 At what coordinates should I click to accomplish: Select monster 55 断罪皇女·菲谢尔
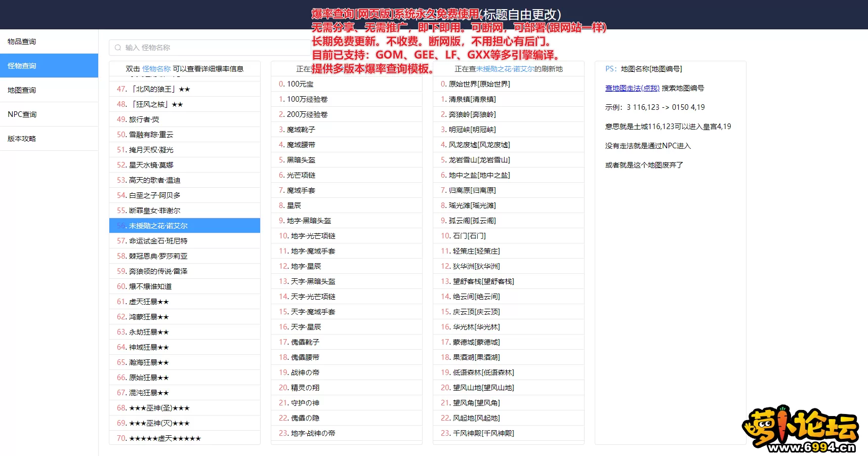[x=185, y=211]
